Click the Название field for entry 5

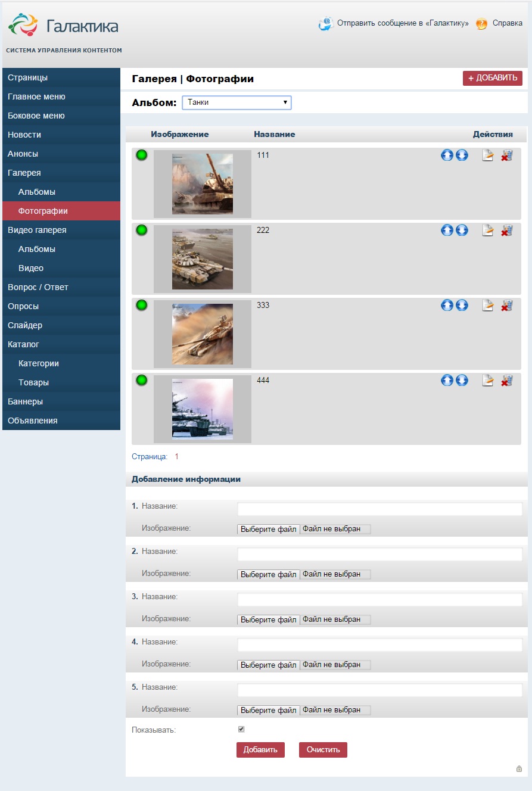click(380, 690)
